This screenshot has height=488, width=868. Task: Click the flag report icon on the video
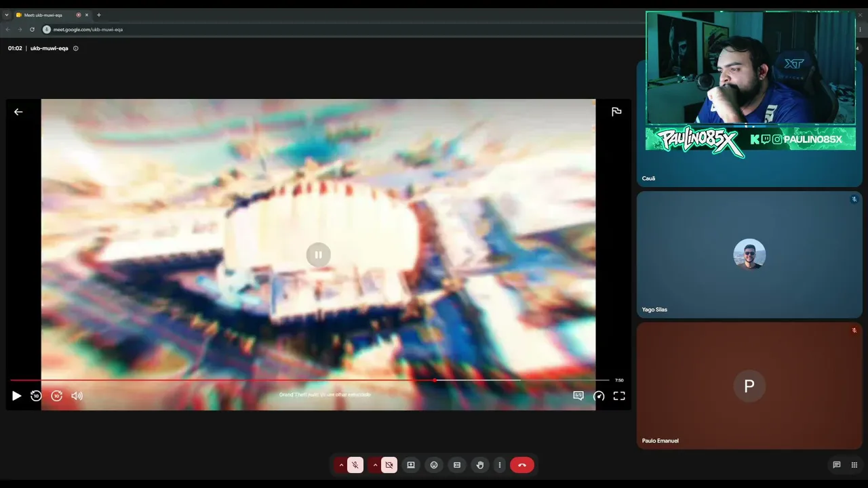[616, 112]
